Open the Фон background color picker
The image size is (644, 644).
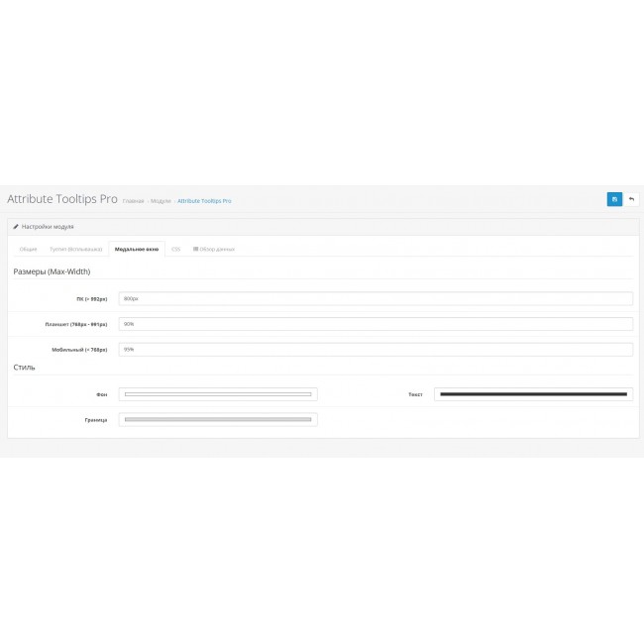[x=218, y=394]
